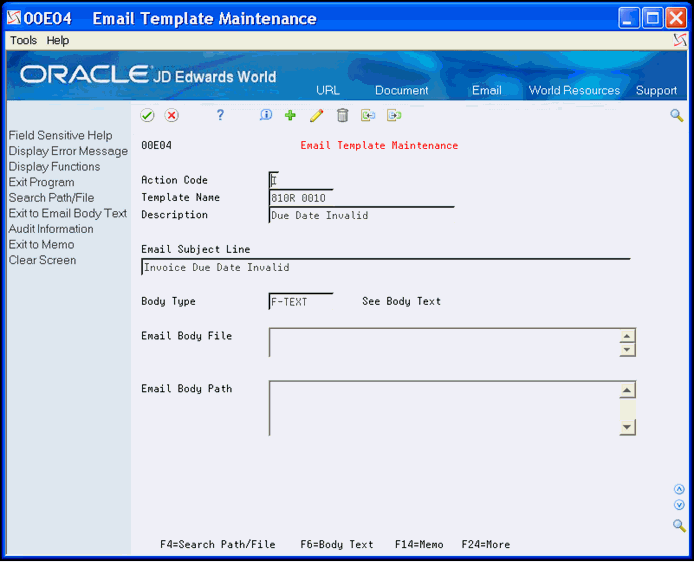Viewport: 694px width, 562px height.
Task: Choose Exit to Email Body Text
Action: coord(68,213)
